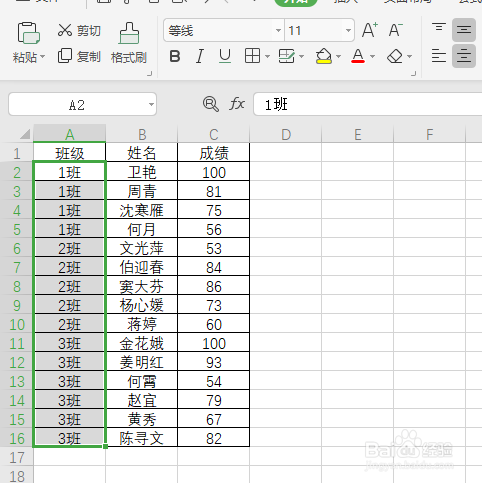Apply red font color A

click(358, 56)
